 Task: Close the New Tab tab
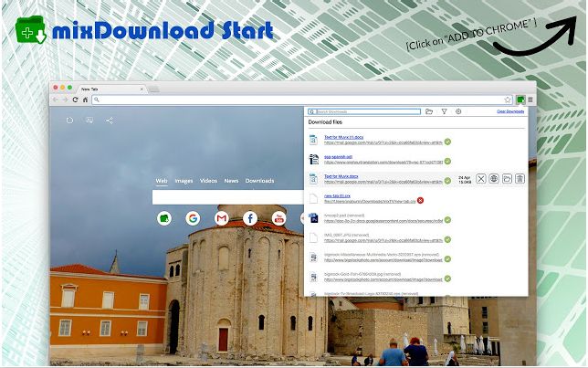pos(142,89)
